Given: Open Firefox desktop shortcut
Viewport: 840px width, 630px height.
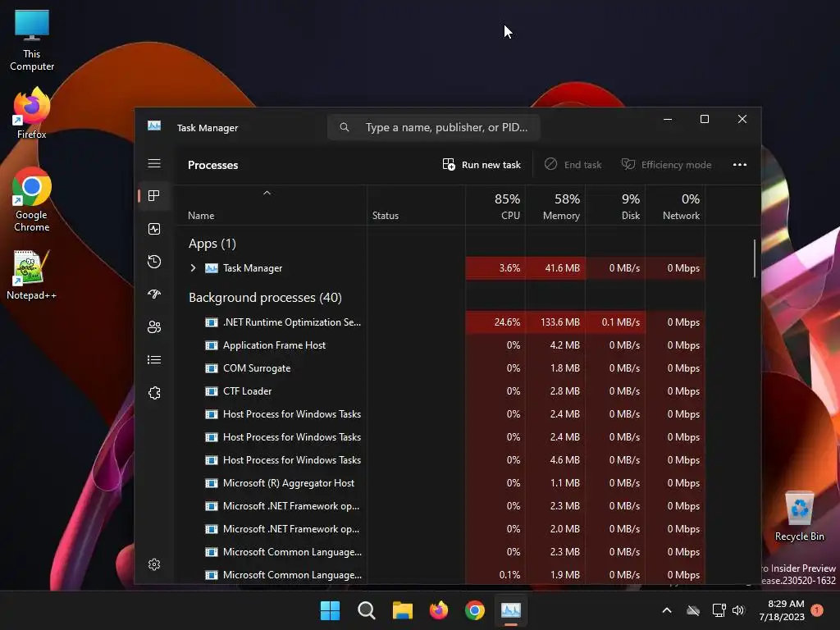Looking at the screenshot, I should (32, 113).
